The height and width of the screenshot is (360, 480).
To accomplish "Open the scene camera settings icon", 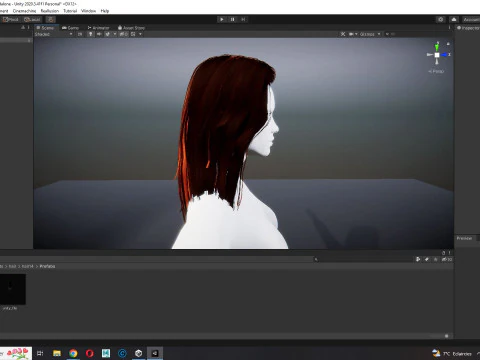I will pyautogui.click(x=351, y=34).
